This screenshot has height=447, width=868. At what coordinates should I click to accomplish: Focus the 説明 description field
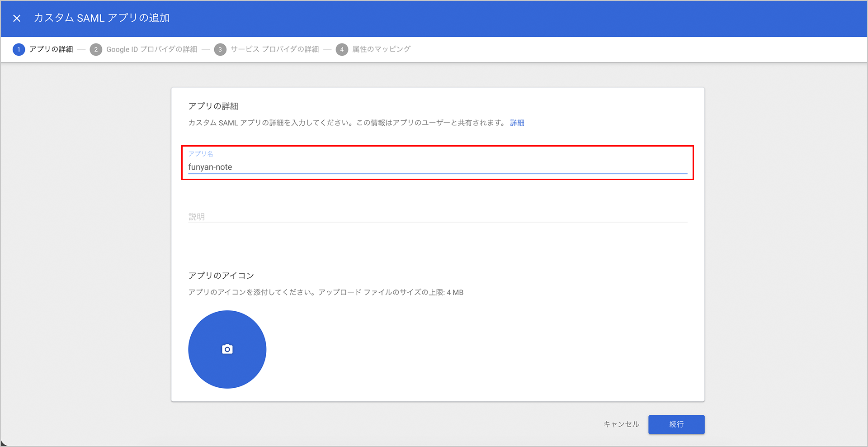point(437,217)
